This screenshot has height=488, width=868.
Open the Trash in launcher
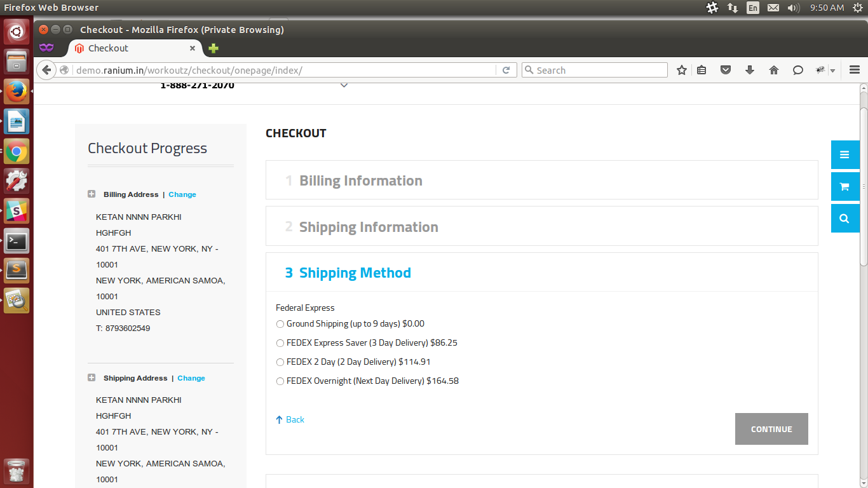click(x=17, y=471)
